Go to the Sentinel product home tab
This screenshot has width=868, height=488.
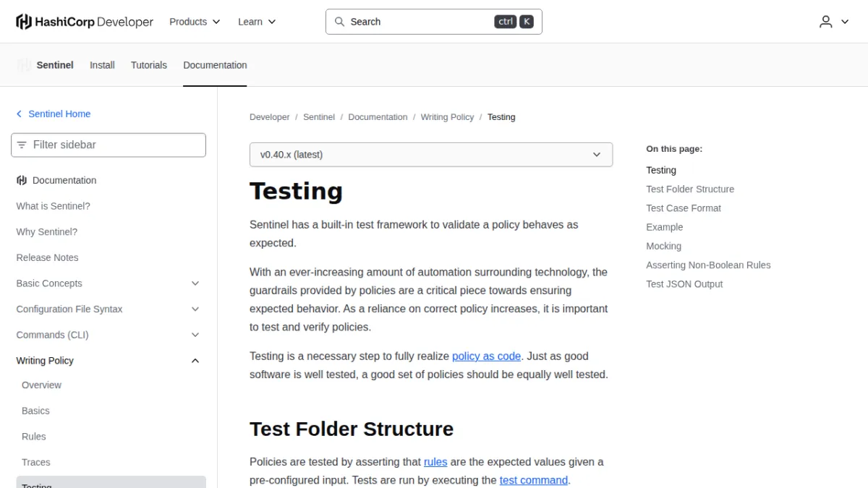pyautogui.click(x=55, y=65)
